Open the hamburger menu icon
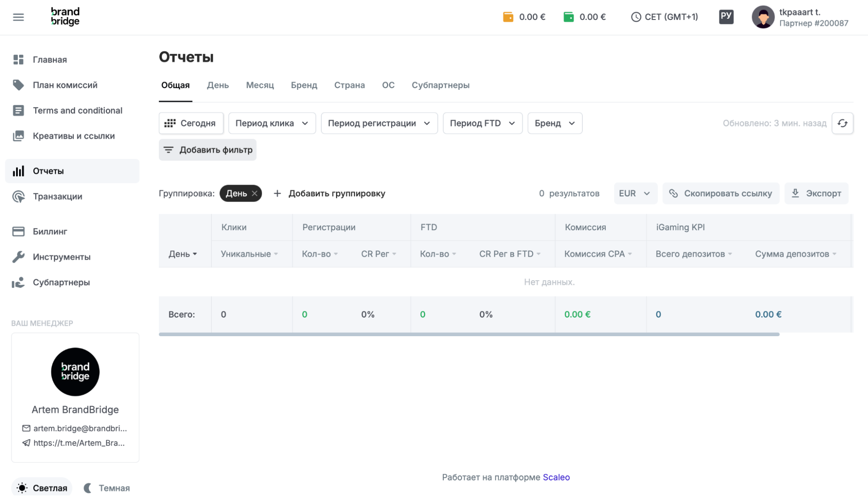The width and height of the screenshot is (868, 496). click(x=18, y=17)
